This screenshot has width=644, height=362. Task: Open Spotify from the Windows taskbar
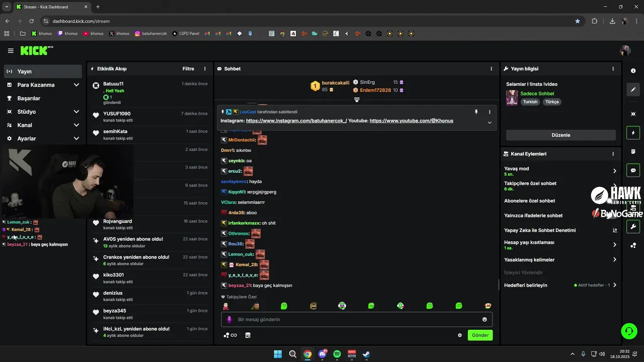tap(337, 354)
